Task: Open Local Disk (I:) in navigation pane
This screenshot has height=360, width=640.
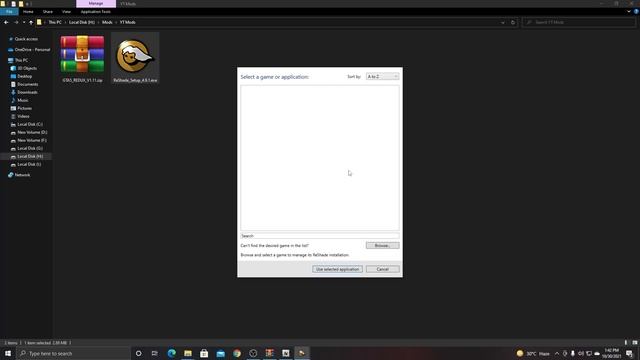Action: pos(29,164)
